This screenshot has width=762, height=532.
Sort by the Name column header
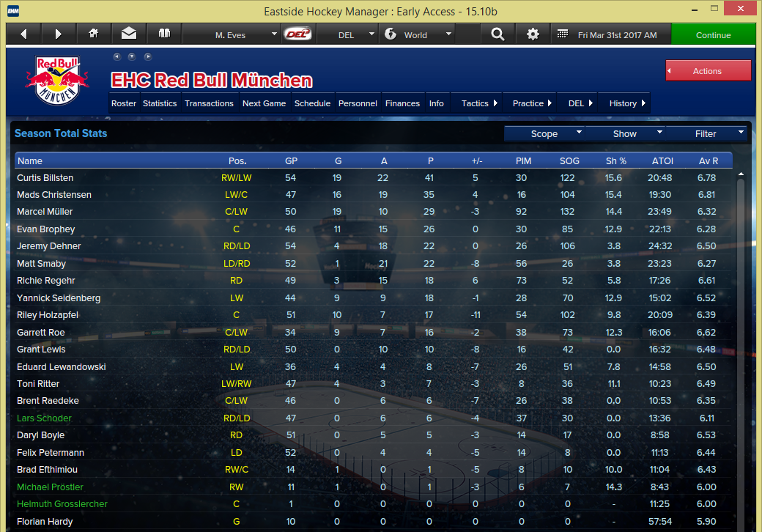click(x=29, y=160)
